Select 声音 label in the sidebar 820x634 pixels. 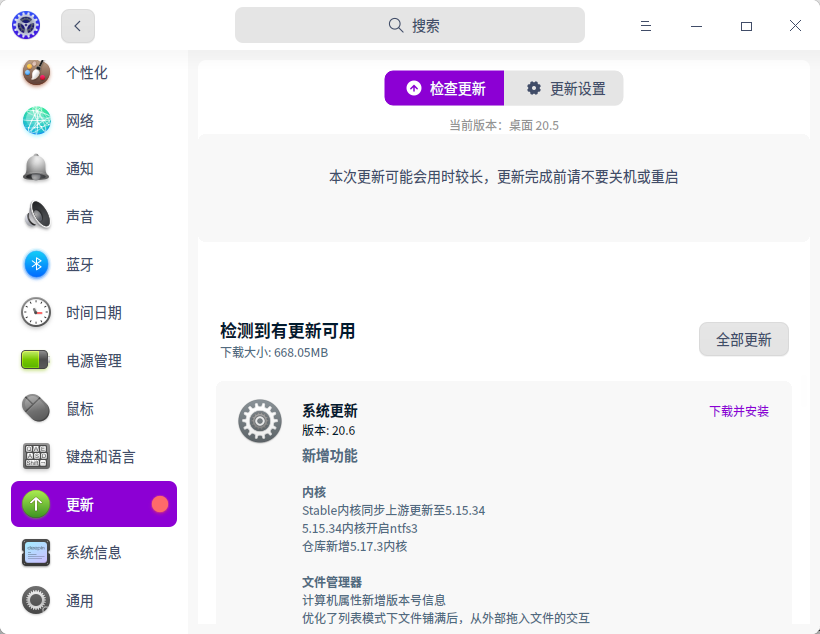point(80,217)
